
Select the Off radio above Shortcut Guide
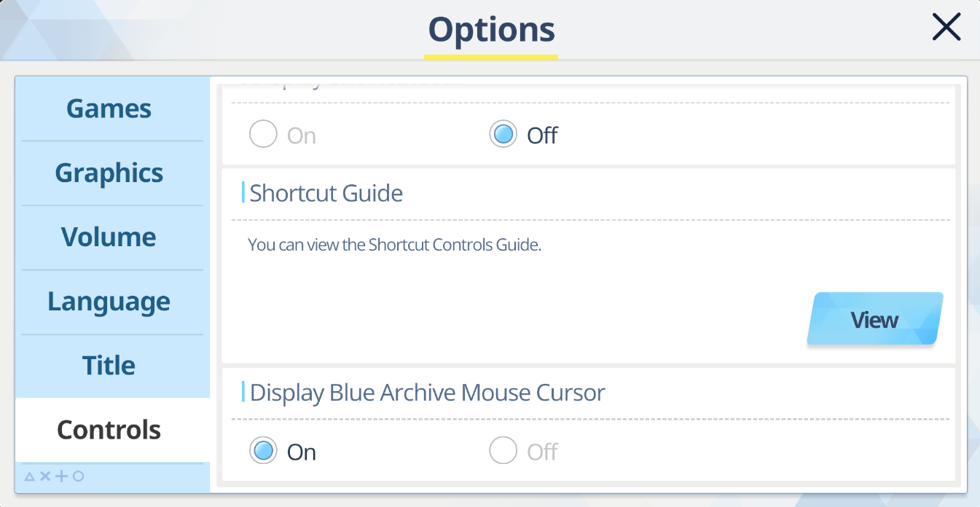(x=503, y=135)
